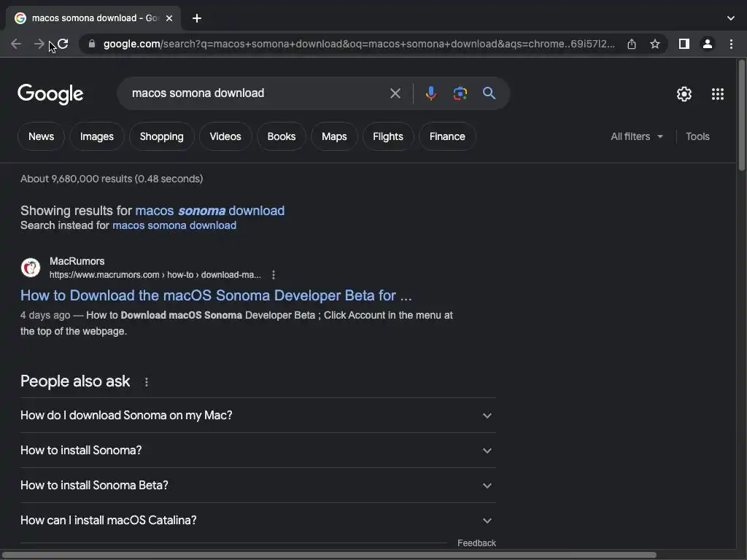Image resolution: width=747 pixels, height=560 pixels.
Task: Go back with the browser back arrow
Action: (16, 44)
